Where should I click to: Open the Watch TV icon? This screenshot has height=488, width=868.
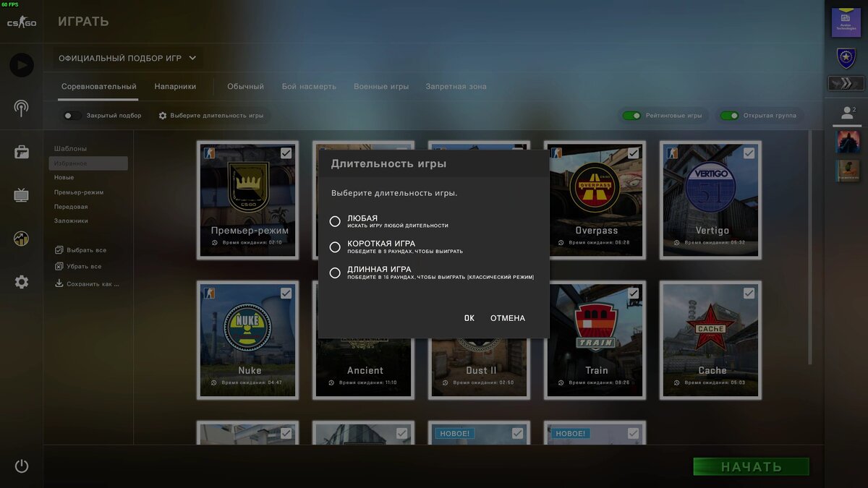click(22, 195)
